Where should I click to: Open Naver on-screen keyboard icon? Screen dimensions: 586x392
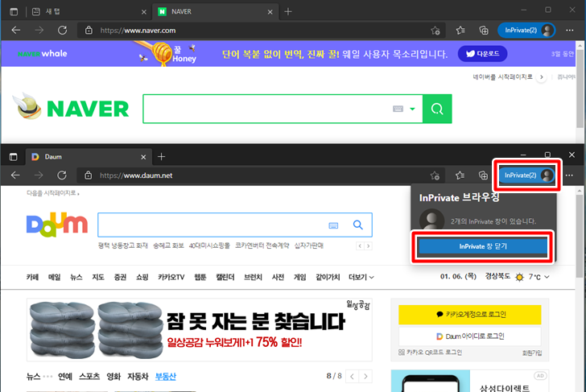point(398,109)
